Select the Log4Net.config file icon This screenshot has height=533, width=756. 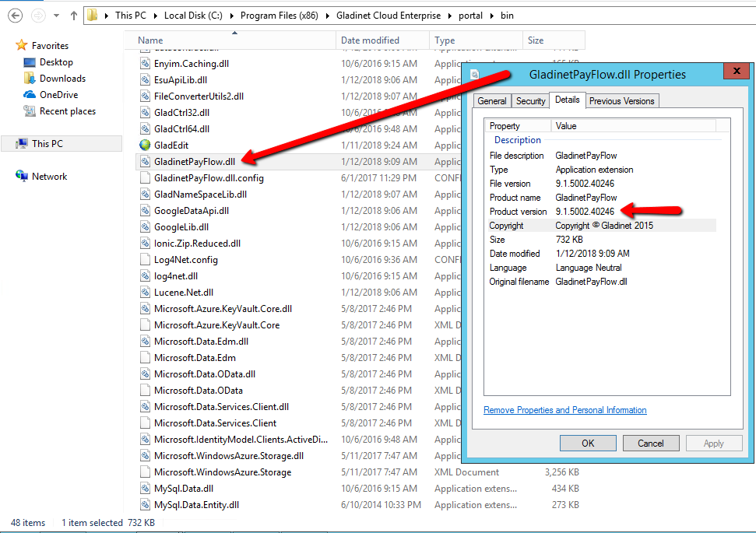click(145, 260)
